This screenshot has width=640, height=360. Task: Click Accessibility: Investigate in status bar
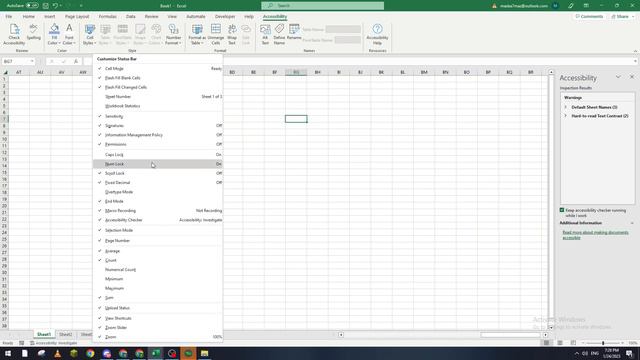(53, 343)
